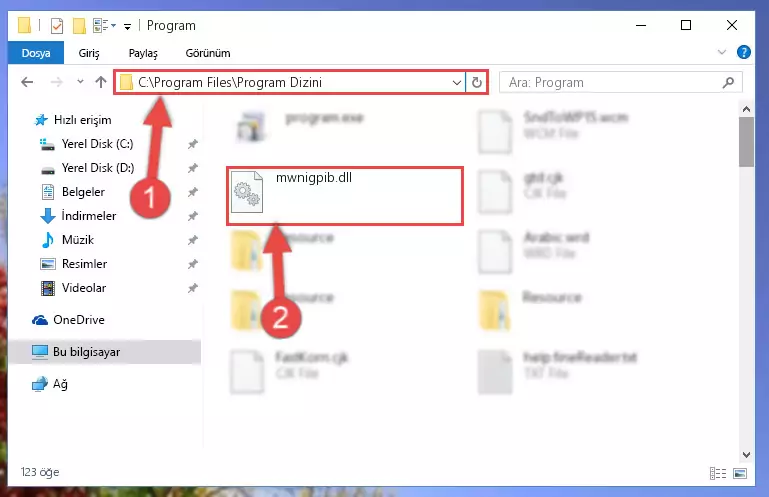The image size is (769, 497).
Task: Open Belgeler folder in sidebar
Action: click(x=74, y=192)
